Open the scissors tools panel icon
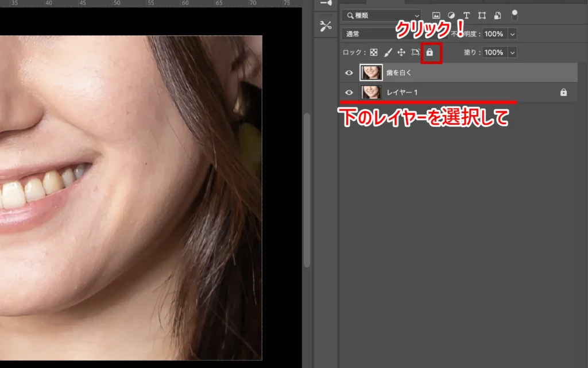This screenshot has width=588, height=368. 326,26
